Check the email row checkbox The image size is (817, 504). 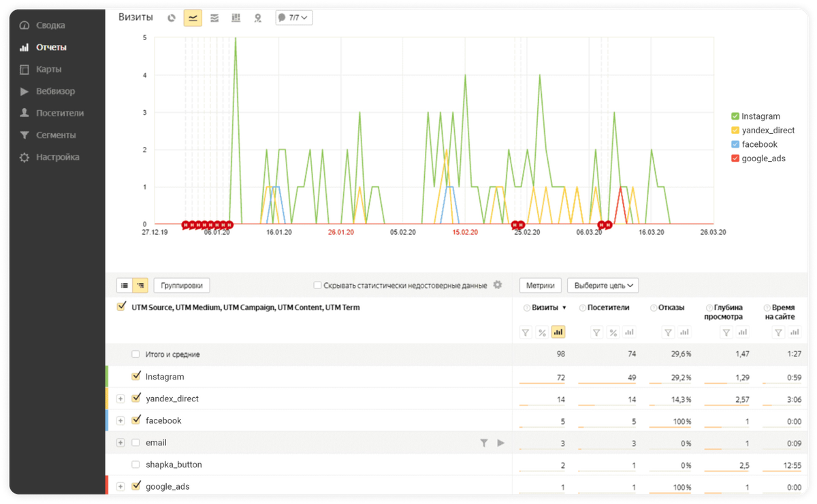tap(135, 443)
